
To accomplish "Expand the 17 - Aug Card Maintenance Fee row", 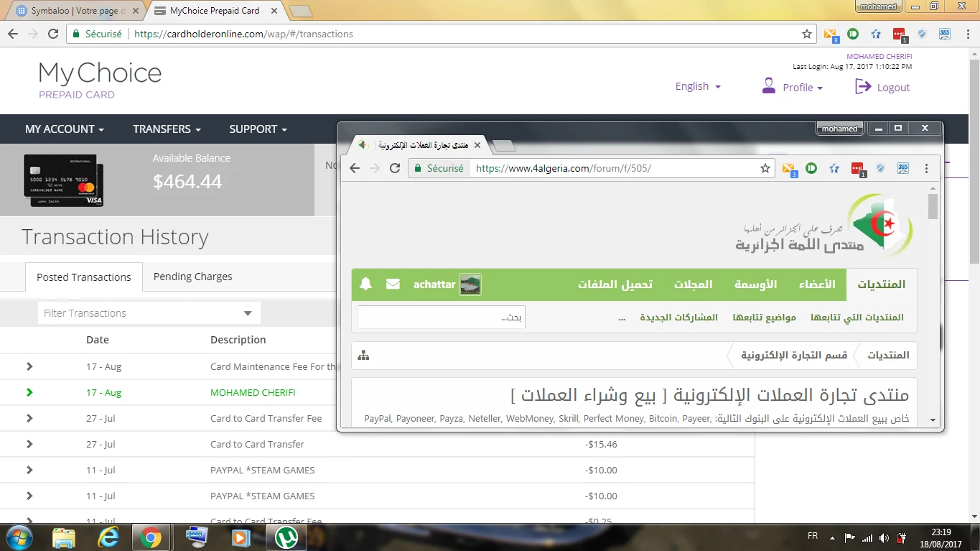I will click(29, 366).
